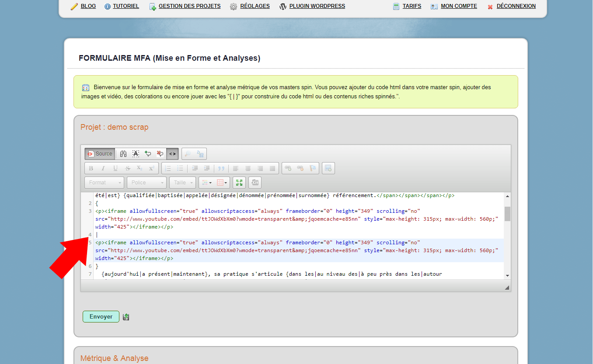This screenshot has width=593, height=364.
Task: Open GESTION DES PROJETS menu
Action: click(x=189, y=6)
